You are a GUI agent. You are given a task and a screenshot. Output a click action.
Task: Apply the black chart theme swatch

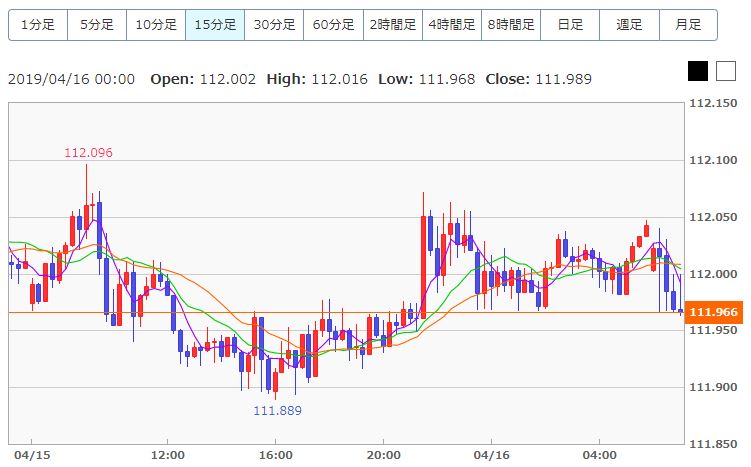point(698,71)
